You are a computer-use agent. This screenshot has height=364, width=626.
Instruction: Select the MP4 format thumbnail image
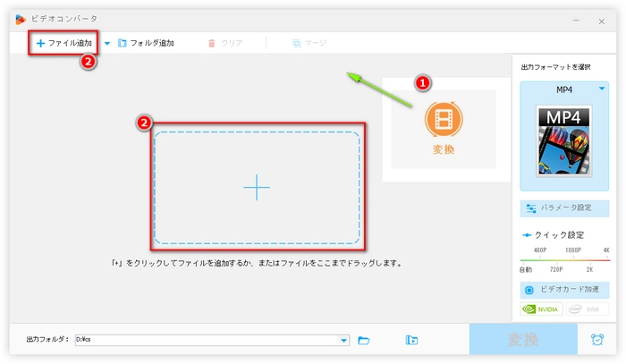coord(565,140)
